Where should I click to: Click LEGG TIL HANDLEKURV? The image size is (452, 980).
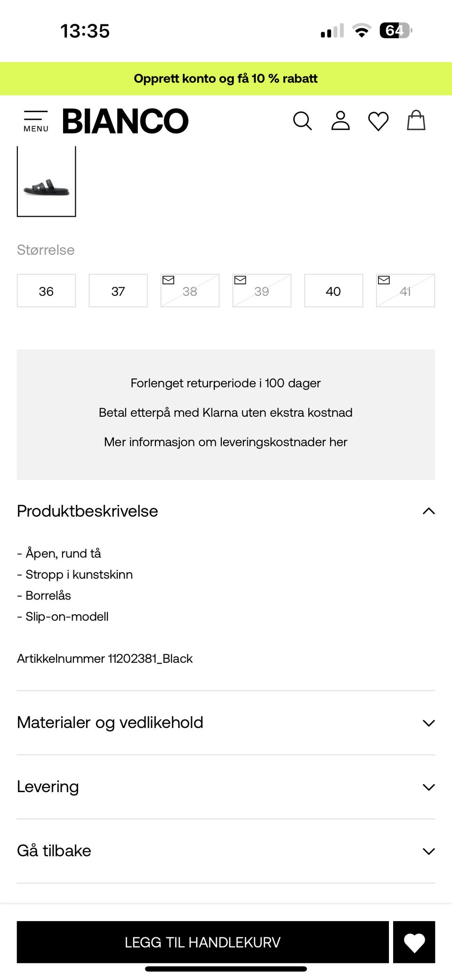[202, 942]
